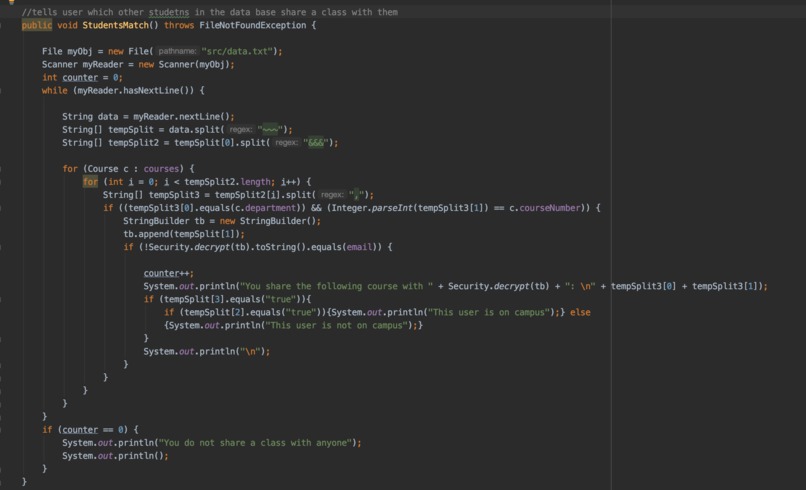Viewport: 806px width, 490px height.
Task: Click the misspelled word "studetns" in the comment
Action: (169, 12)
